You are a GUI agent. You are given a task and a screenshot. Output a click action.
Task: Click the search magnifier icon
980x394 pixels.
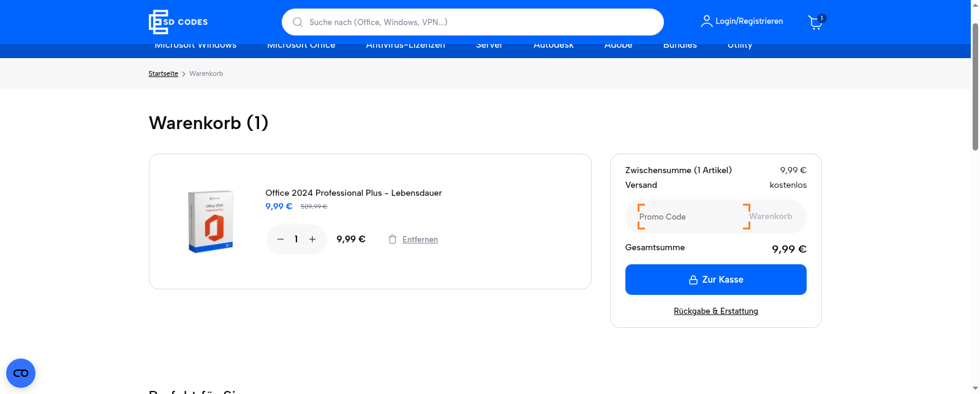[298, 22]
